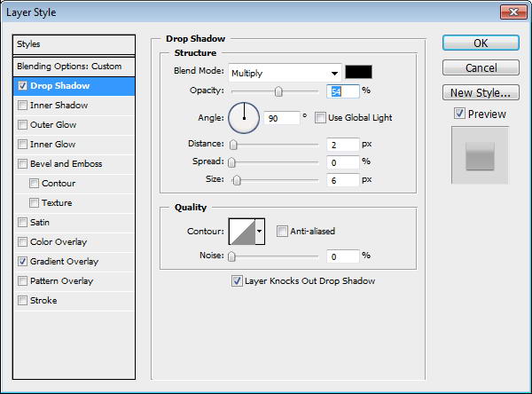
Task: Uncheck the Drop Shadow checkbox
Action: (x=22, y=85)
